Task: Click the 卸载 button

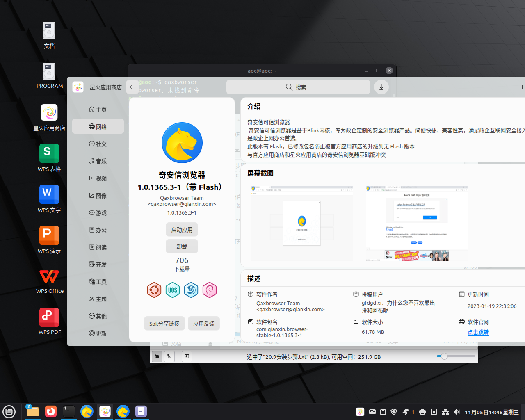Action: pyautogui.click(x=182, y=247)
